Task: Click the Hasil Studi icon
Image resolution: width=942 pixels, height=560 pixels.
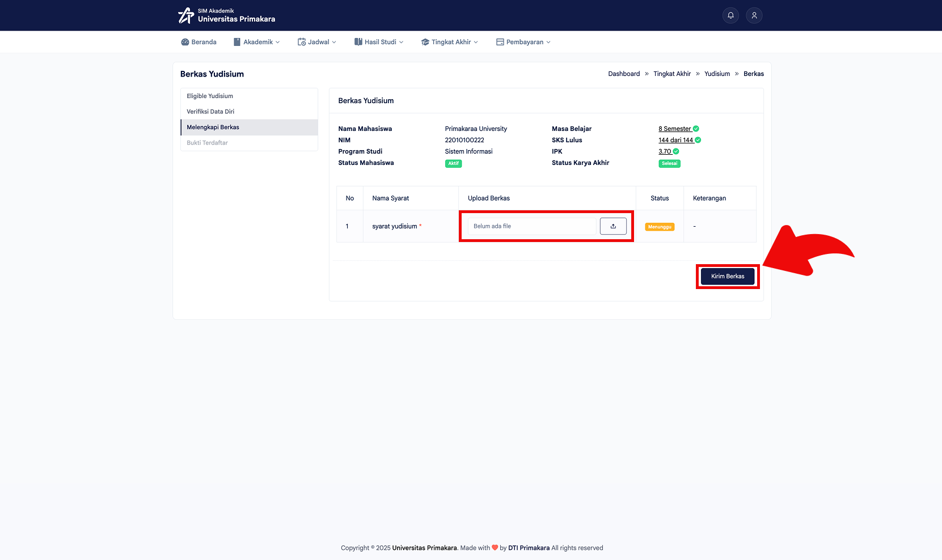Action: 358,42
